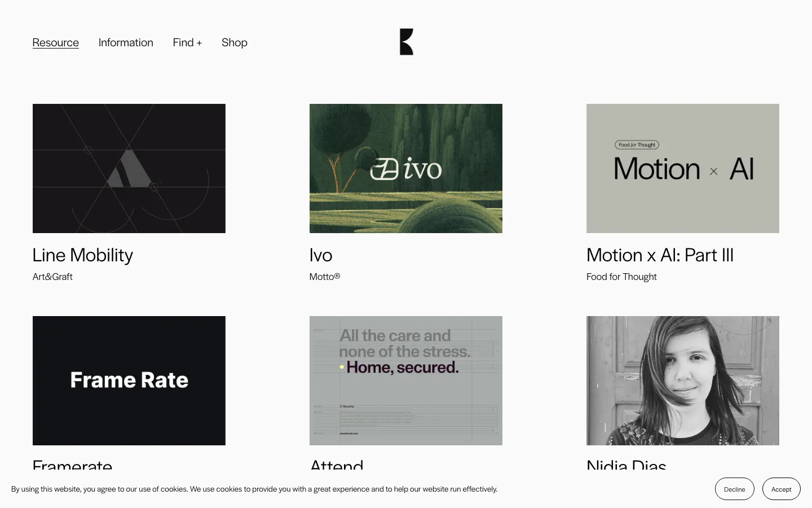Select the Motto® studio link
The width and height of the screenshot is (812, 508).
click(324, 277)
